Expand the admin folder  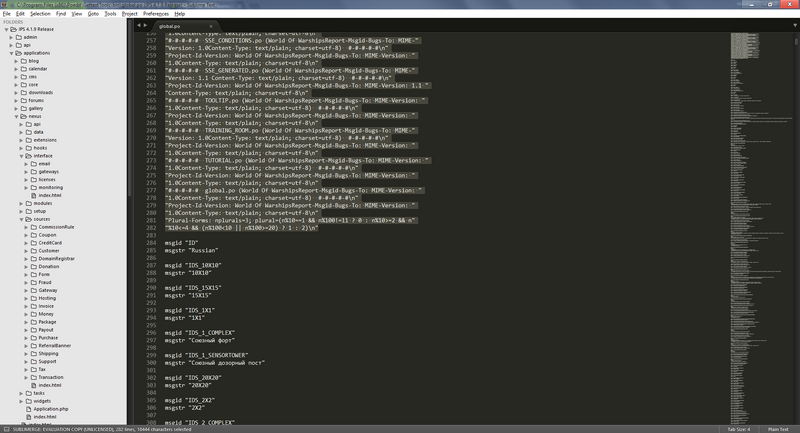tap(10, 37)
